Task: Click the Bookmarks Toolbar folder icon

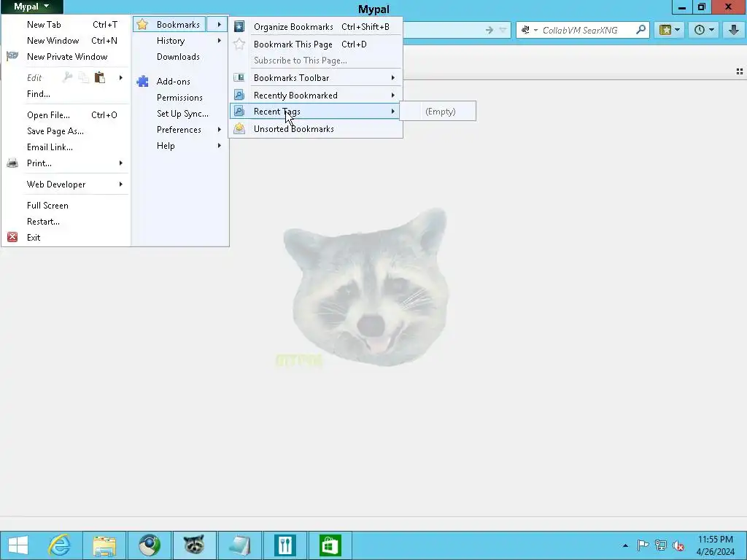Action: click(x=239, y=77)
